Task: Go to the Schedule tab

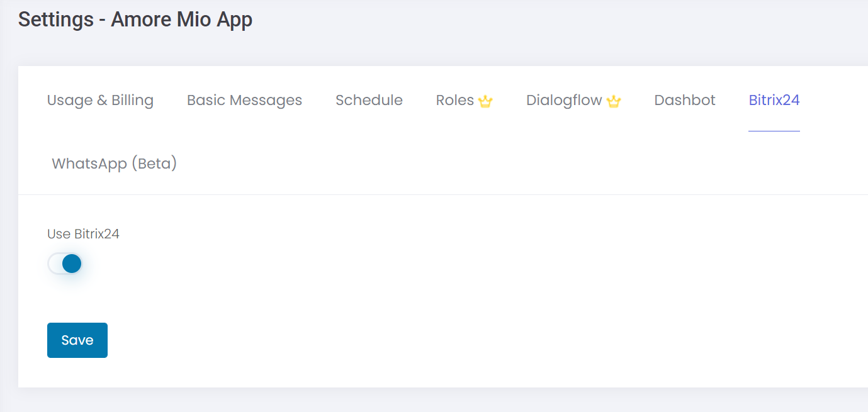Action: pyautogui.click(x=369, y=101)
